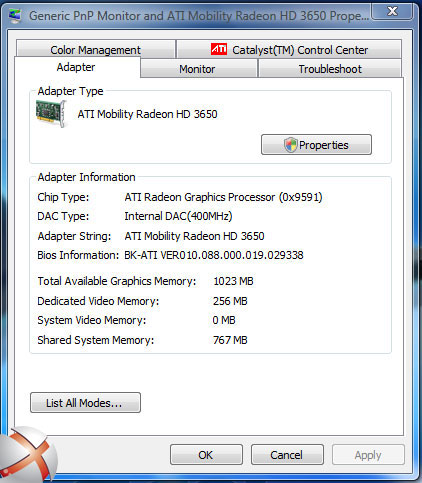The width and height of the screenshot is (422, 483).
Task: Close the properties dialog window
Action: coord(392,12)
